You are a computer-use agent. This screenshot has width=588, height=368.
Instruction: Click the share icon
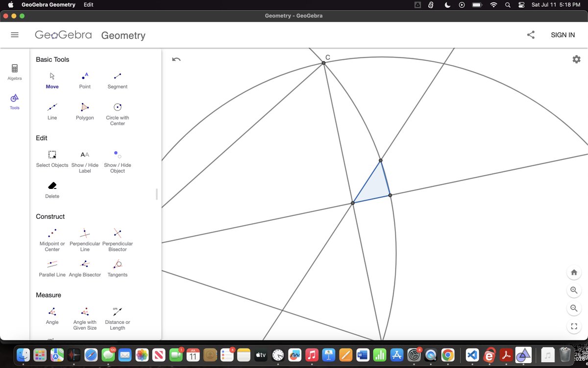531,35
